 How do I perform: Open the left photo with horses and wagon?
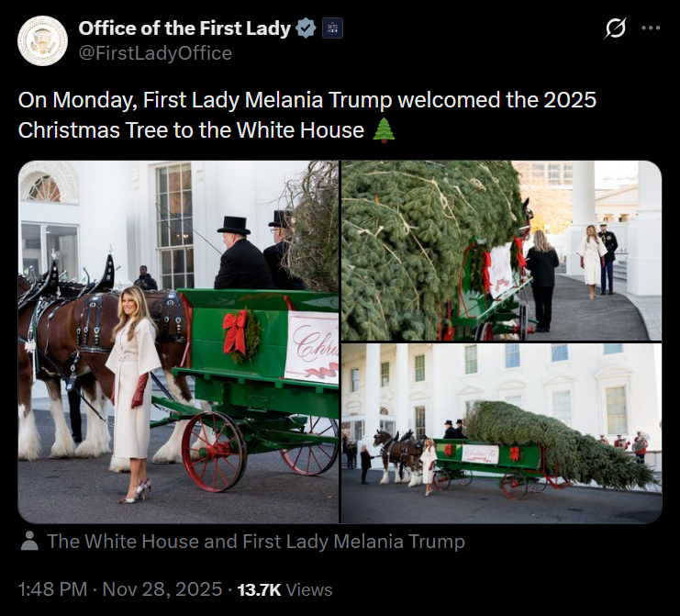178,342
